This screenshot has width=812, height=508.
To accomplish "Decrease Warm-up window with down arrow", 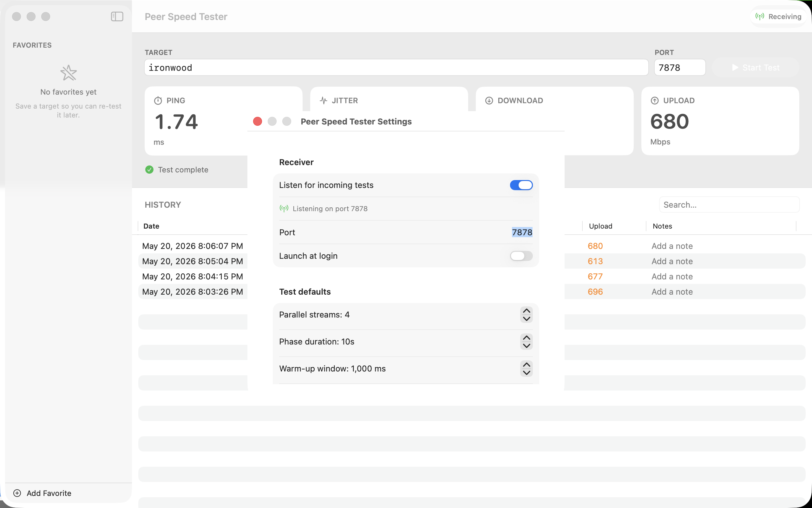I will [x=527, y=373].
